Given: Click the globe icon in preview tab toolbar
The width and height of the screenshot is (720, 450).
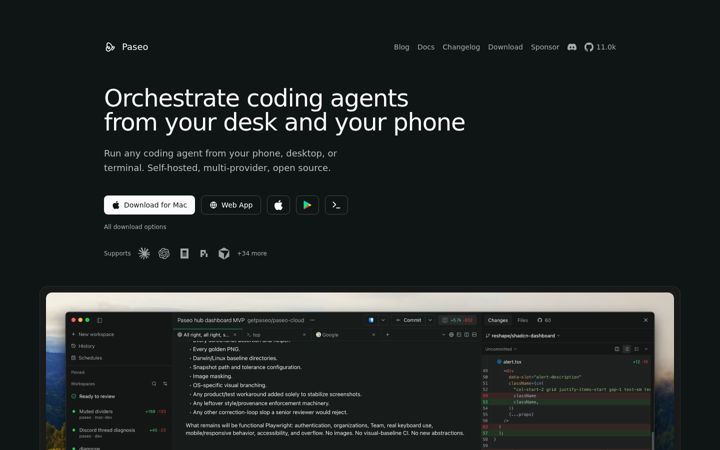Looking at the screenshot, I should point(451,335).
